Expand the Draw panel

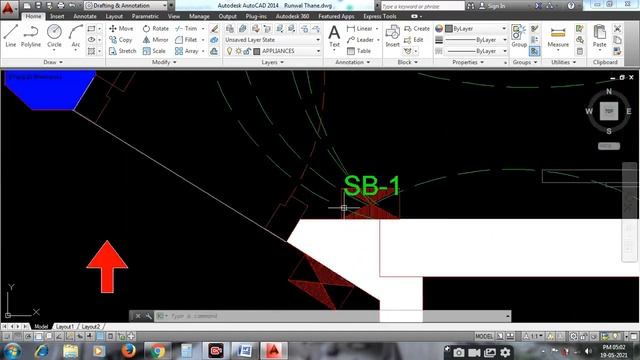click(53, 62)
